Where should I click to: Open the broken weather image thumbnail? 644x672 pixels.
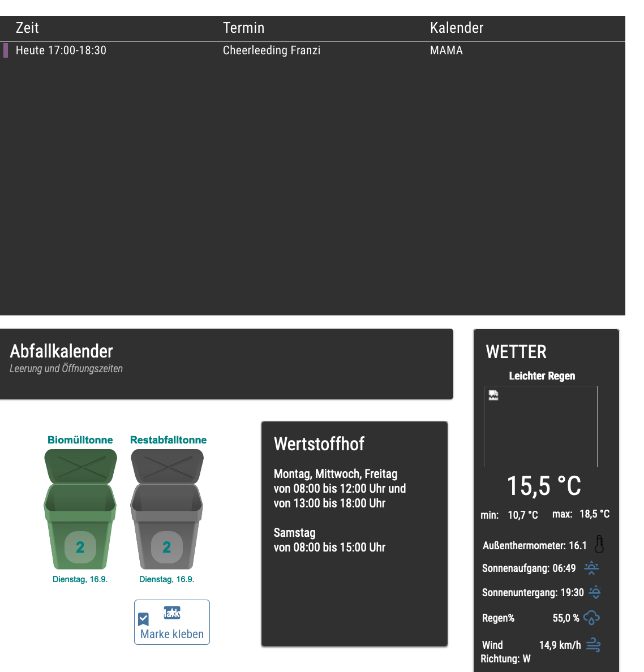(493, 395)
